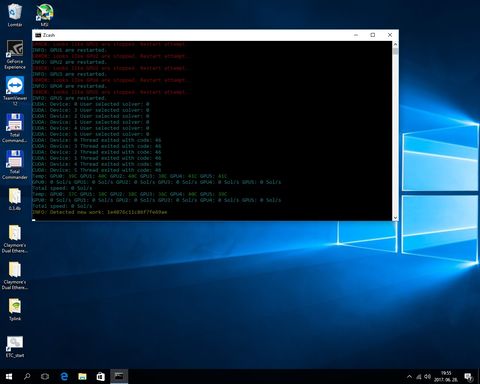
Task: Click the Zcash window title bar icon
Action: [x=38, y=35]
